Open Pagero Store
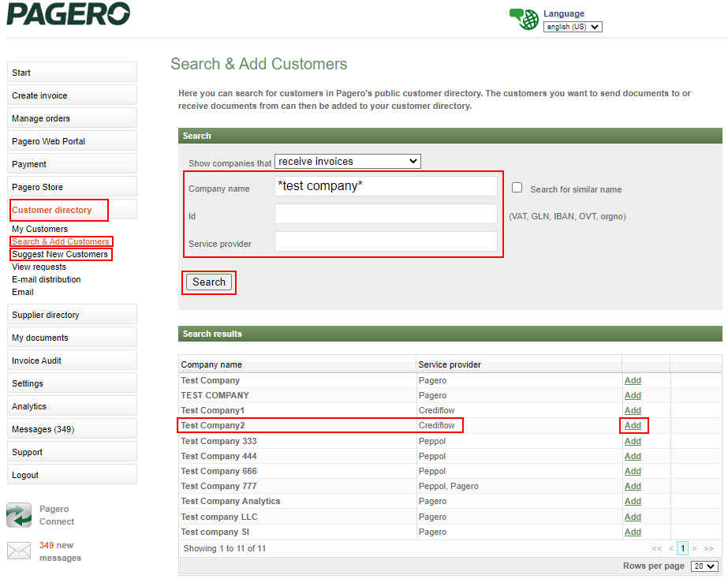This screenshot has height=579, width=728. tap(72, 187)
